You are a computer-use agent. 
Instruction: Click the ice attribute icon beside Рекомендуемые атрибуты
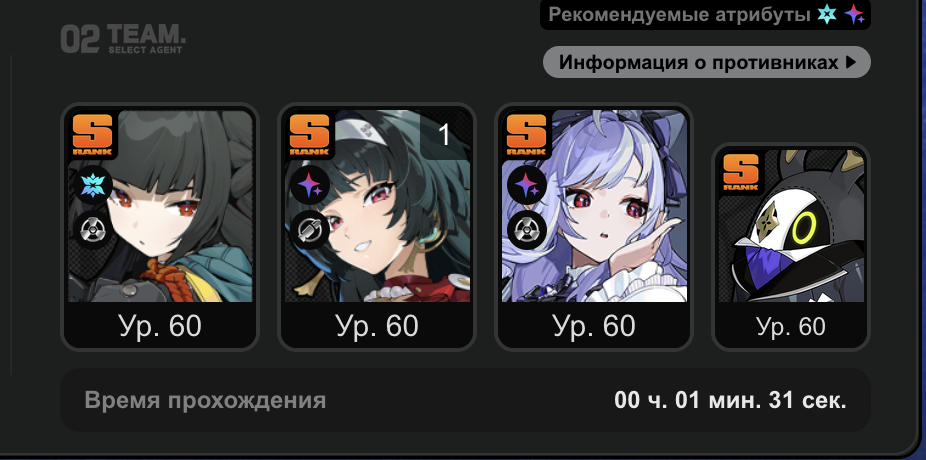point(827,14)
